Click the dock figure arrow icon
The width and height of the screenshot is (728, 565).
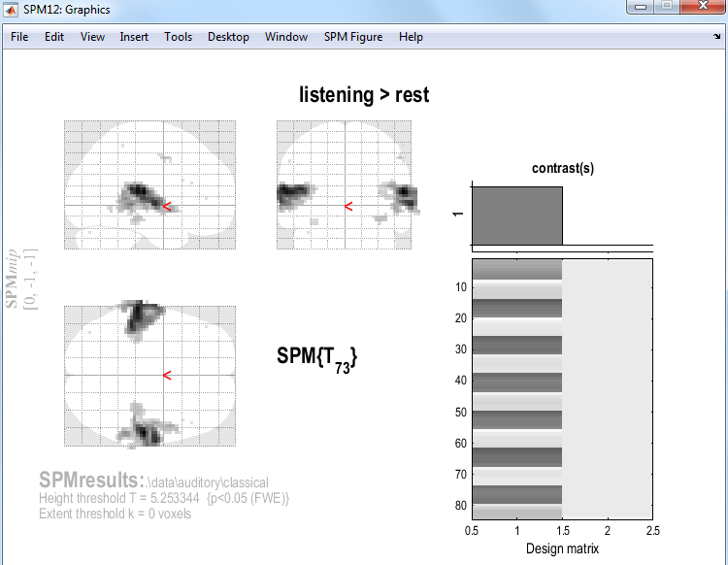click(x=715, y=37)
